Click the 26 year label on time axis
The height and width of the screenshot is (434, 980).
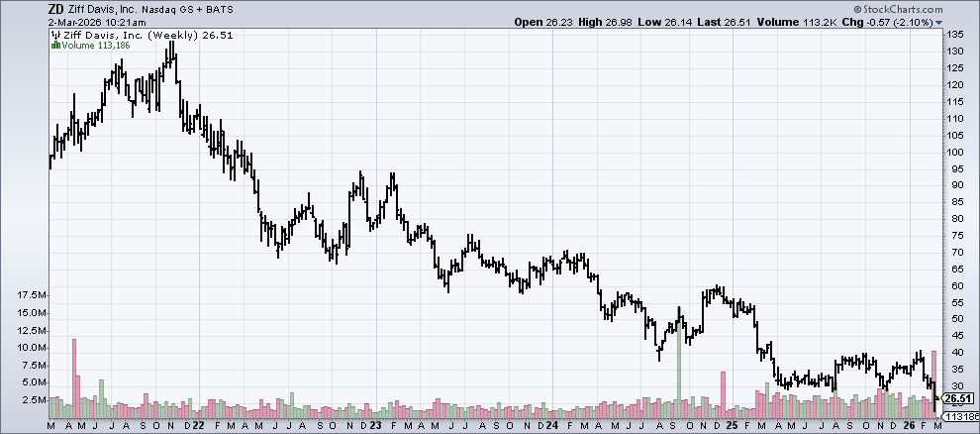(910, 426)
